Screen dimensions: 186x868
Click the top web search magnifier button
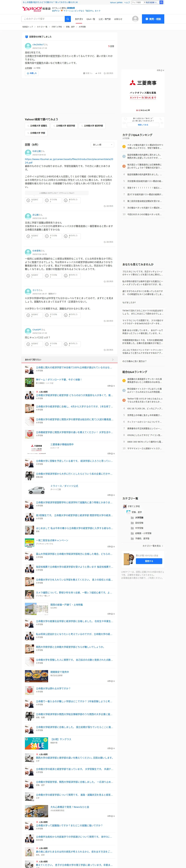point(161,2)
